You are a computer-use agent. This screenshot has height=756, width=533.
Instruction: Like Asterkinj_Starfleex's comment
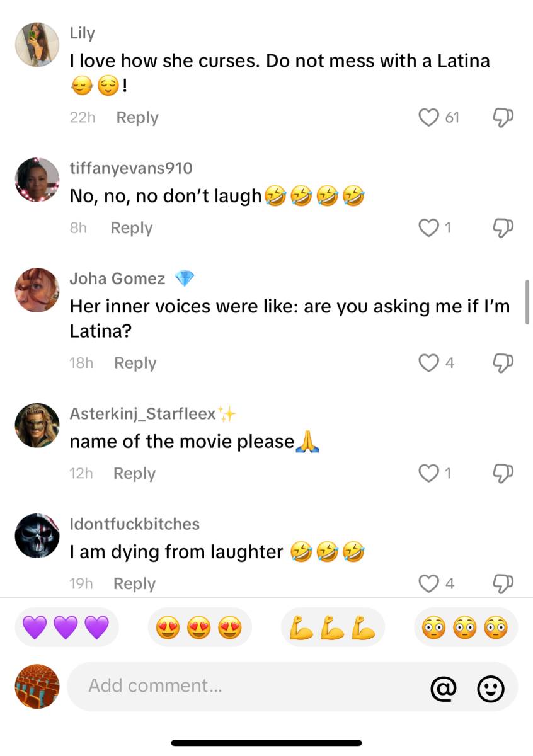click(x=428, y=472)
